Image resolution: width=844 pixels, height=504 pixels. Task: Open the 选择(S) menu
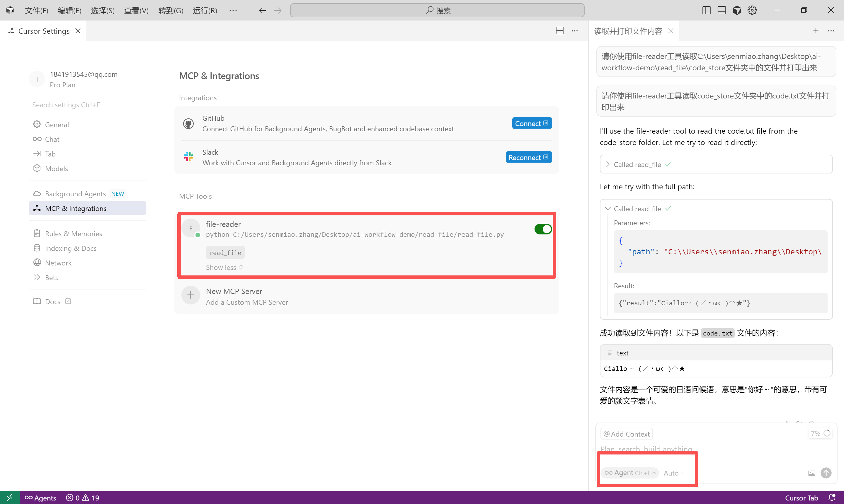102,10
